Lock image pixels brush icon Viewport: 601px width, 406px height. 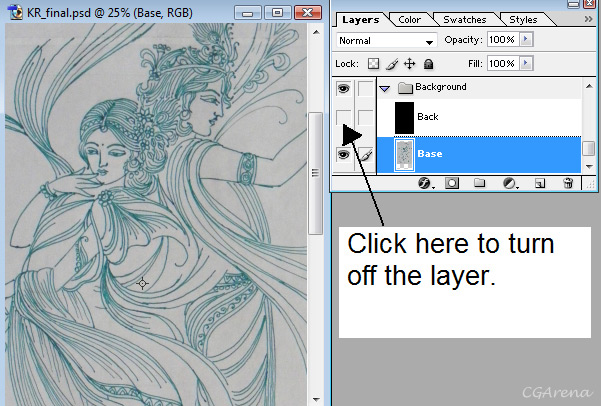coord(391,64)
